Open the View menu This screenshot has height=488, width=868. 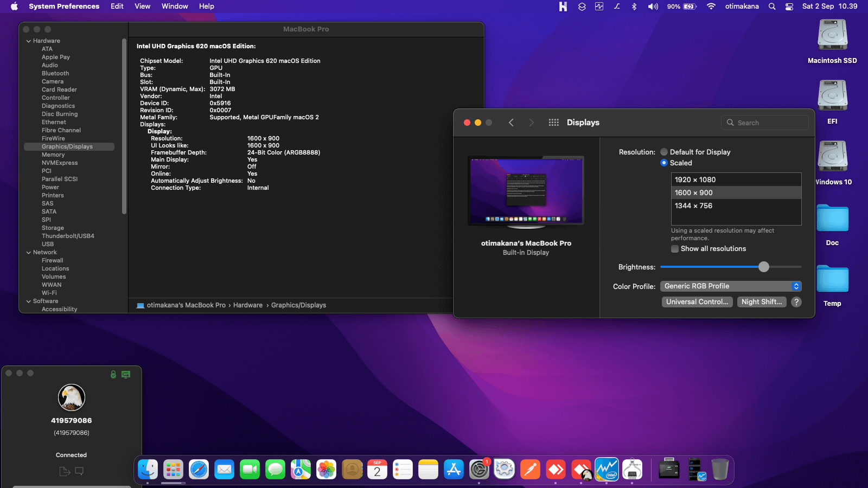point(142,7)
